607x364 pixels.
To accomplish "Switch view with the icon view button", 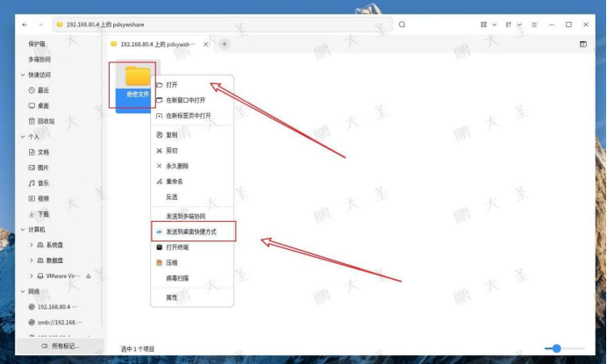I will (483, 25).
